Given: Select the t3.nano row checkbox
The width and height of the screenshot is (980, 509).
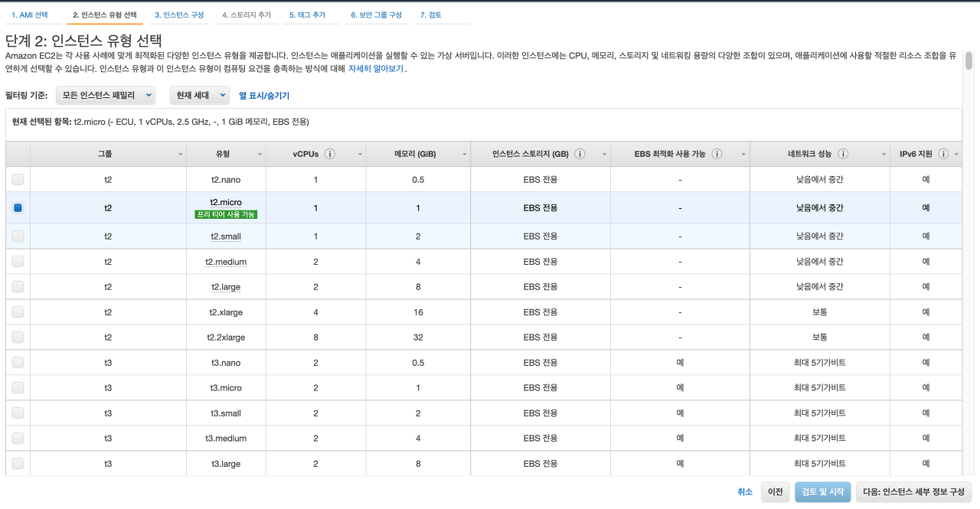Looking at the screenshot, I should 18,363.
